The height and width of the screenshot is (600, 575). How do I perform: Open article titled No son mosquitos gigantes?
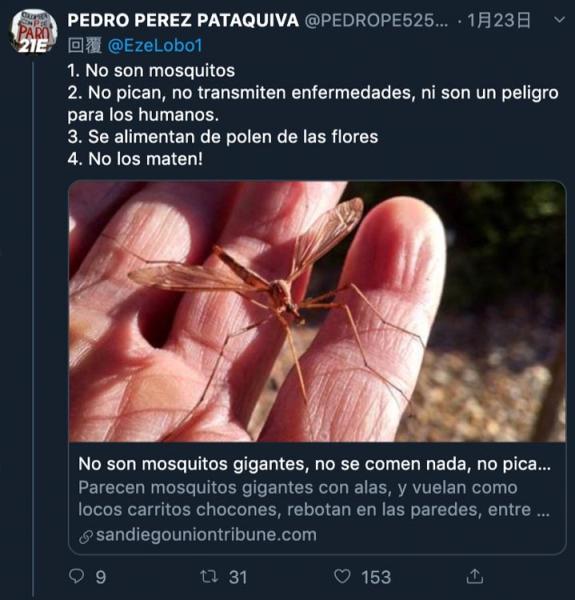(314, 464)
